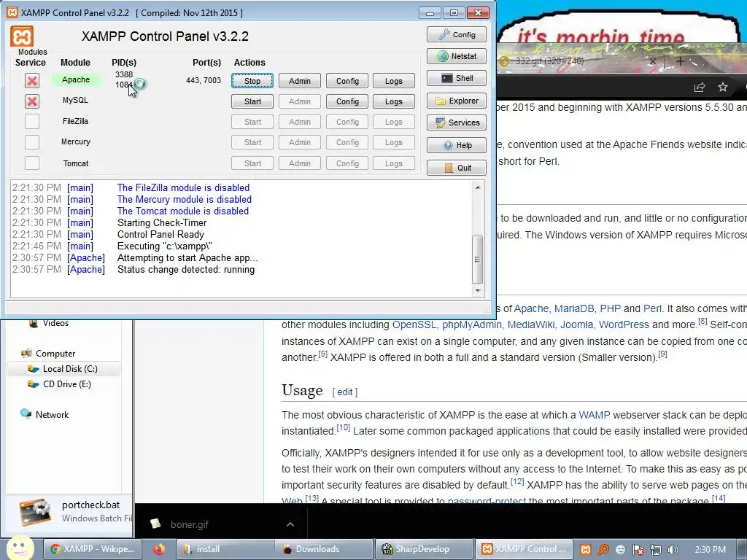Follow the WordPress link
The image size is (747, 560).
click(x=624, y=324)
